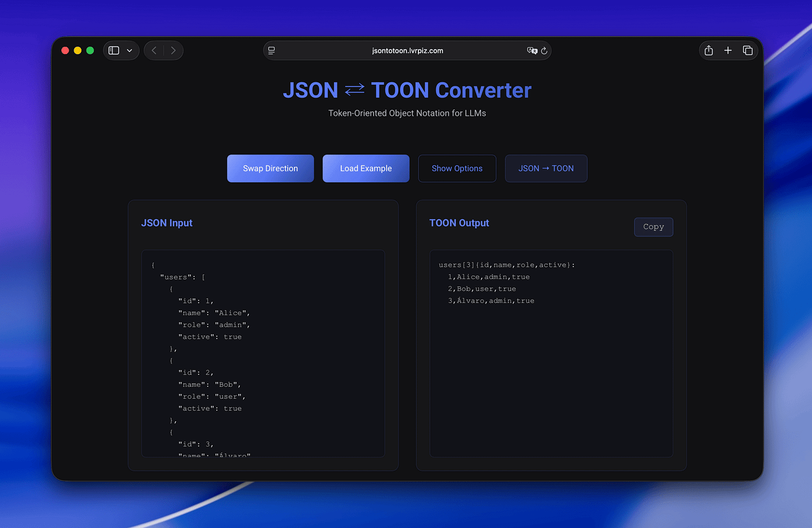Click the "name": "Alice" line
This screenshot has width=812, height=528.
click(214, 313)
